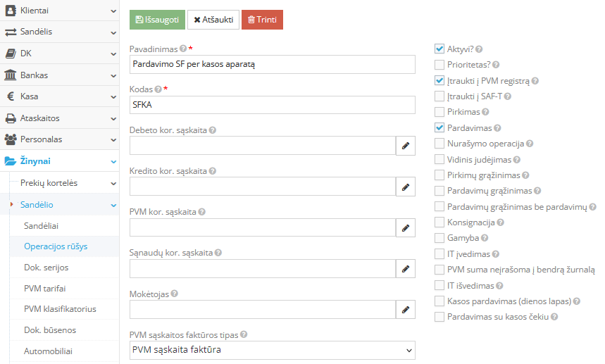Click pencil icon beside Kredito kor. sąskaita
Viewport: 605px width, 364px height.
(405, 187)
